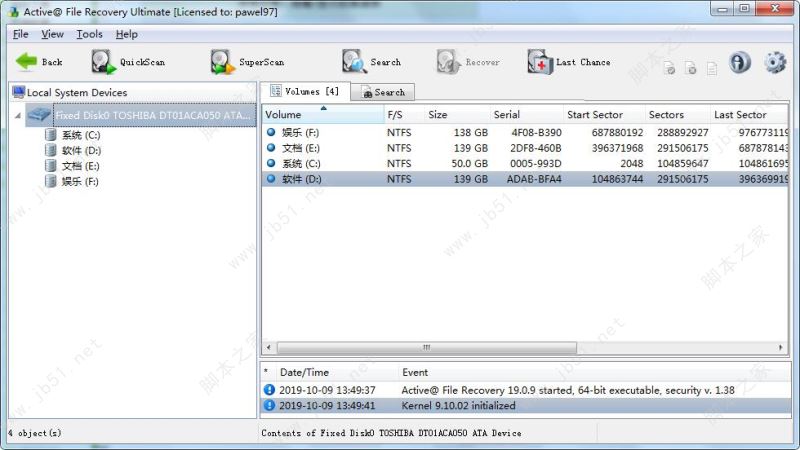Select the 文档 (E:) volume row
The height and width of the screenshot is (450, 800).
point(525,148)
